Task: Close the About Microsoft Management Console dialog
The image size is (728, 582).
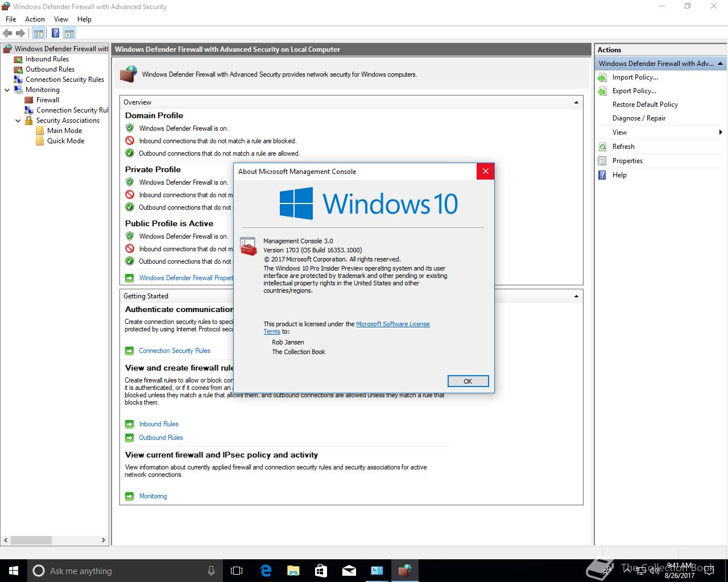Action: 485,171
